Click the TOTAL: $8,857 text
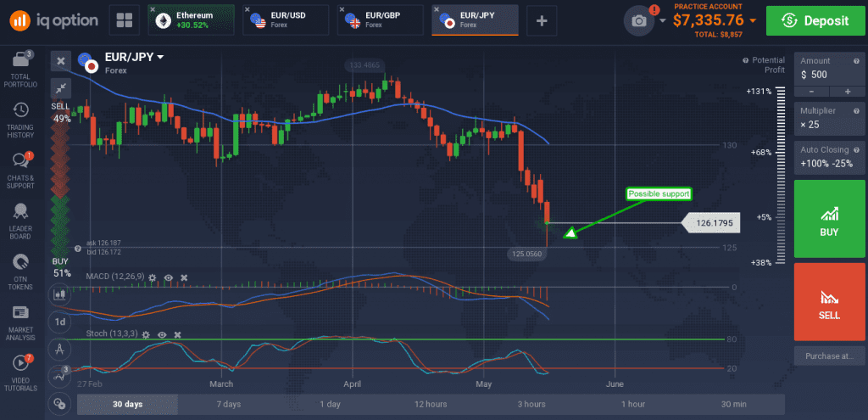Image resolution: width=868 pixels, height=420 pixels. click(x=719, y=34)
